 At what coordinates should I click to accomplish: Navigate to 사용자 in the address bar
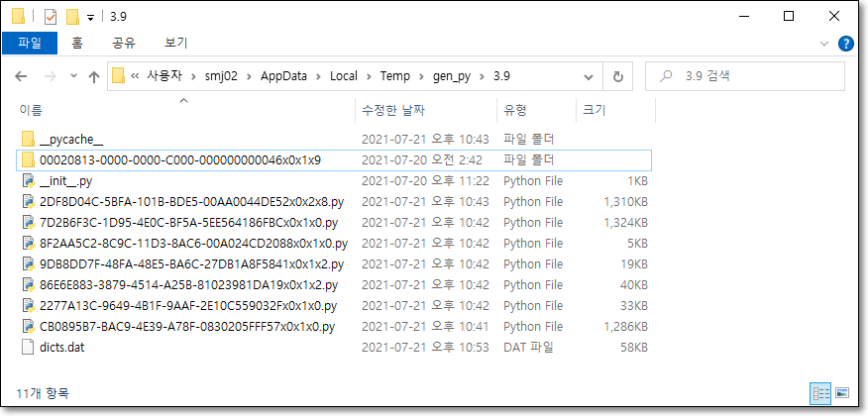point(163,76)
